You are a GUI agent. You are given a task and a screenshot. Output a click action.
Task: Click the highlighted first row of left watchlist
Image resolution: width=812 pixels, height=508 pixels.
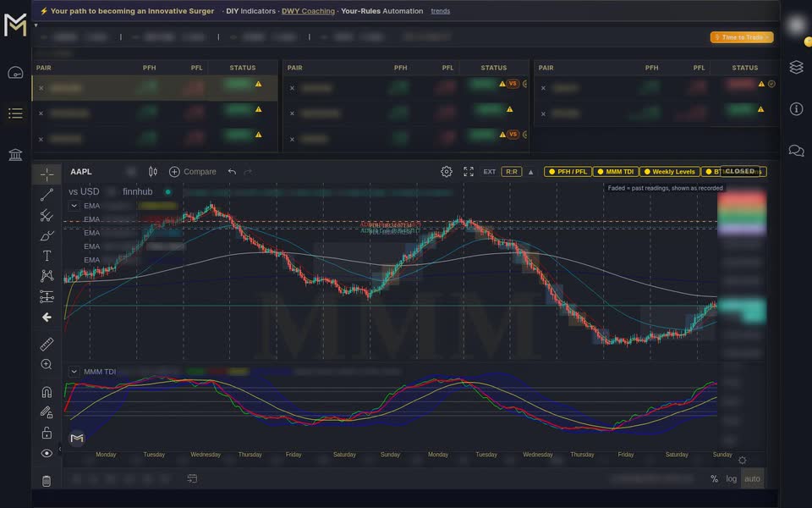pyautogui.click(x=155, y=88)
